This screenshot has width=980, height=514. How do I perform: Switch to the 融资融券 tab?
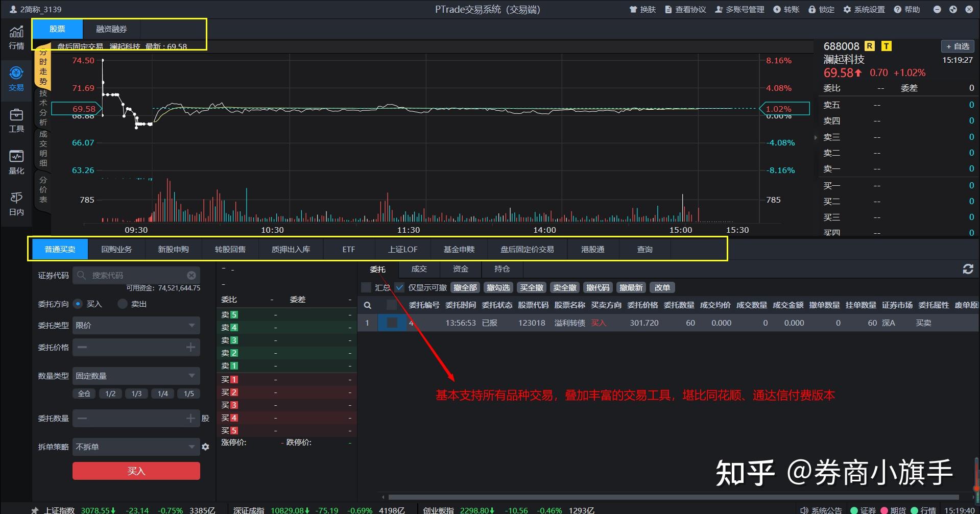[x=111, y=29]
